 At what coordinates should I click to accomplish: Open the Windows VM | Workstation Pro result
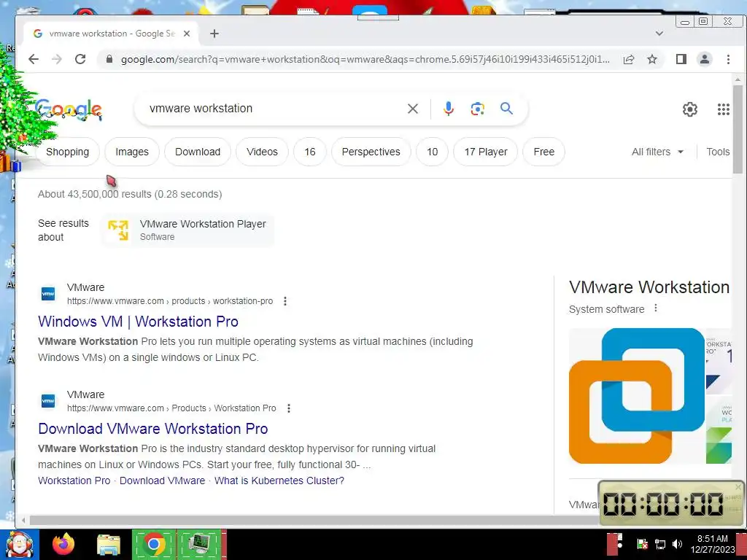tap(138, 322)
